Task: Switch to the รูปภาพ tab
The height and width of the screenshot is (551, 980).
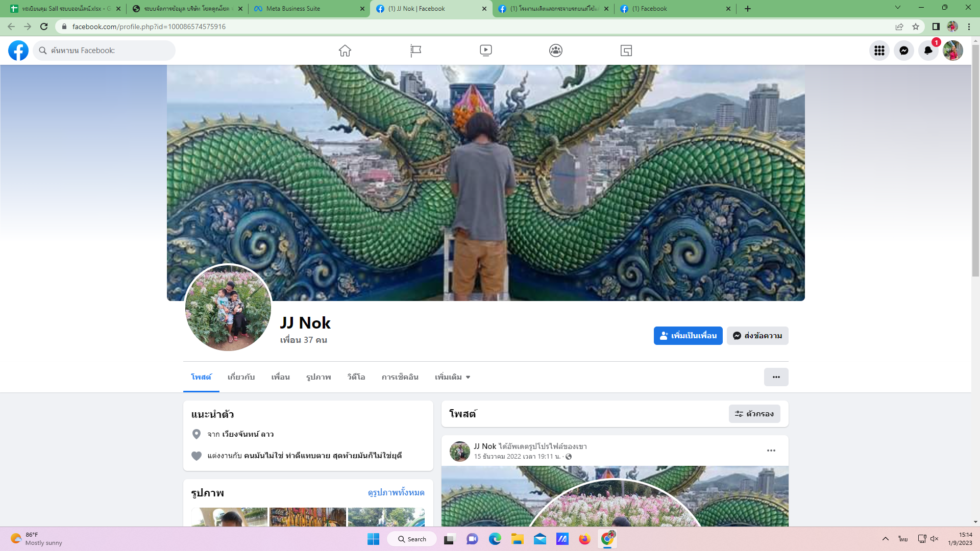Action: pos(318,377)
